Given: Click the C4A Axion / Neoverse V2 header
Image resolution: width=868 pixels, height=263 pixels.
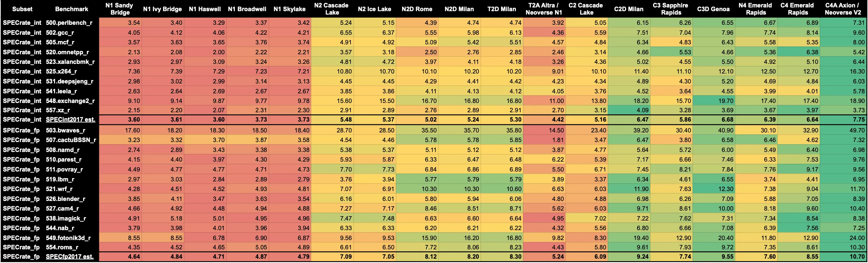Looking at the screenshot, I should click(842, 9).
